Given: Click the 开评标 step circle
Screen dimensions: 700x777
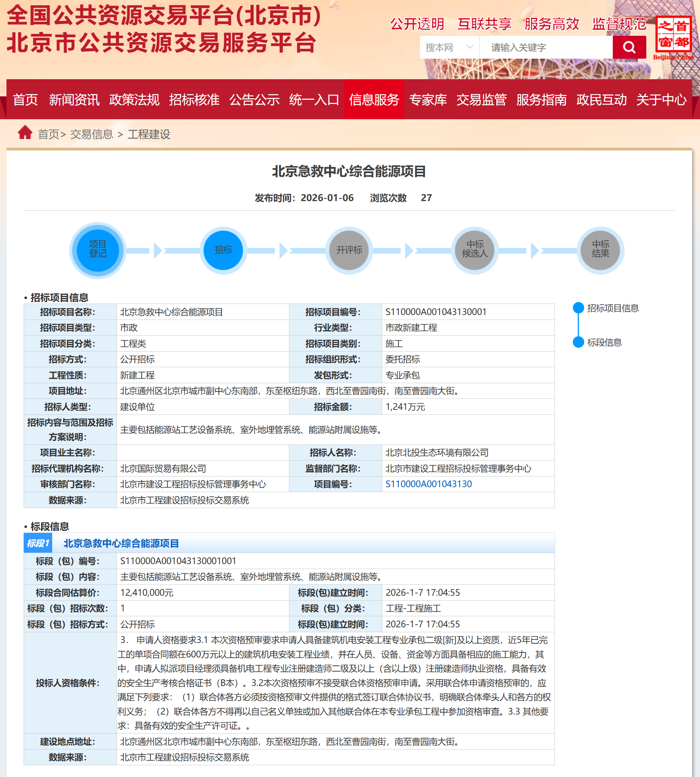Looking at the screenshot, I should [349, 250].
